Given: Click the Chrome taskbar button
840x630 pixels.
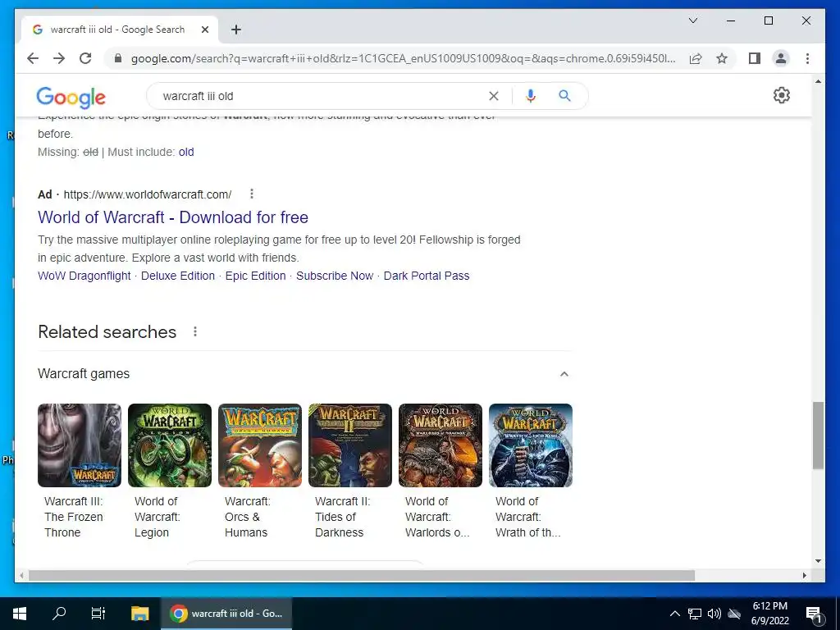Looking at the screenshot, I should (x=226, y=614).
